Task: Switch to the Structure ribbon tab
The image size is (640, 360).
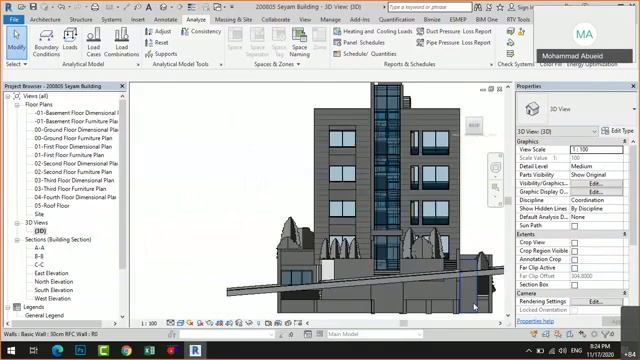Action: click(81, 20)
